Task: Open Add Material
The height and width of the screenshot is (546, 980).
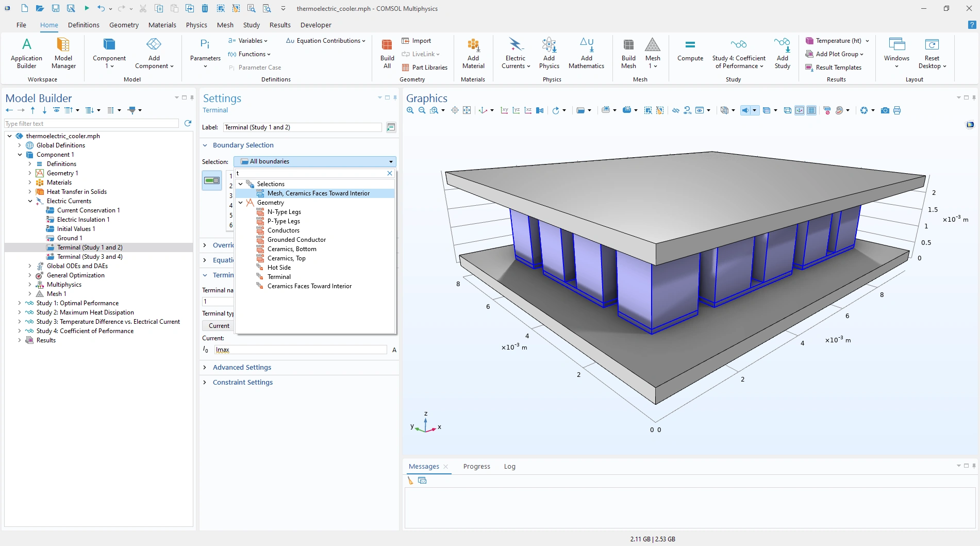Action: (x=473, y=53)
